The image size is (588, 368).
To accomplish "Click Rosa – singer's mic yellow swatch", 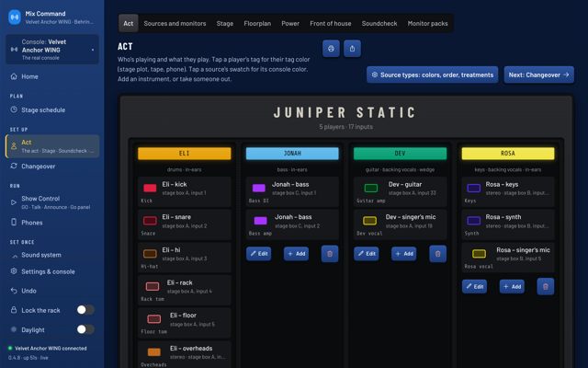I will [479, 254].
